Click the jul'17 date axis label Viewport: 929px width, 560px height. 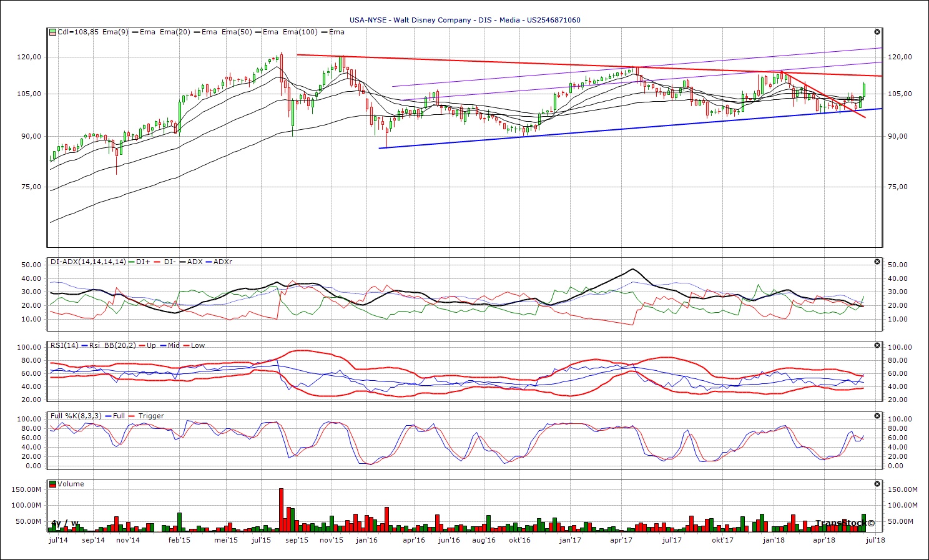pos(672,540)
